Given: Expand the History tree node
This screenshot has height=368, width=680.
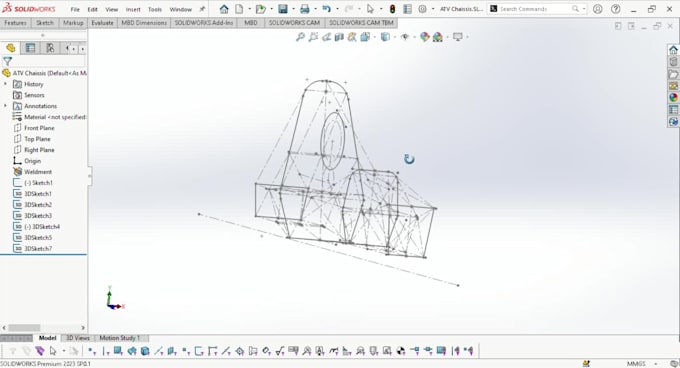Looking at the screenshot, I should (6, 84).
